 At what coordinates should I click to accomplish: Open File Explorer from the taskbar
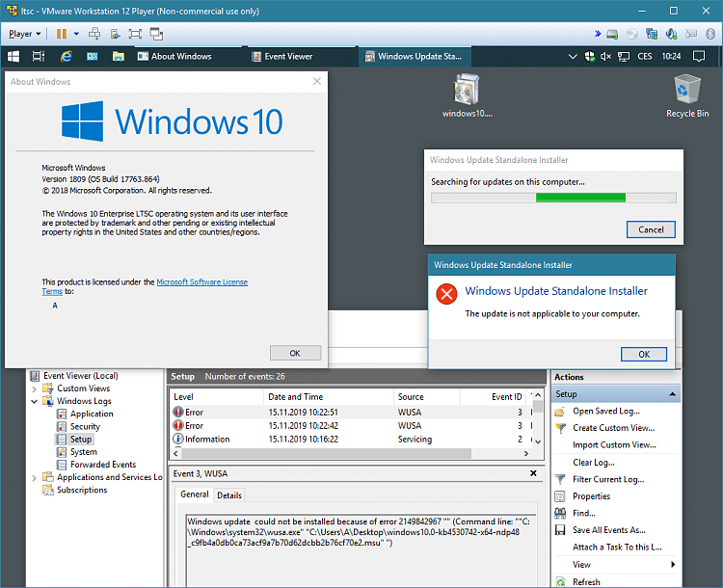click(119, 56)
